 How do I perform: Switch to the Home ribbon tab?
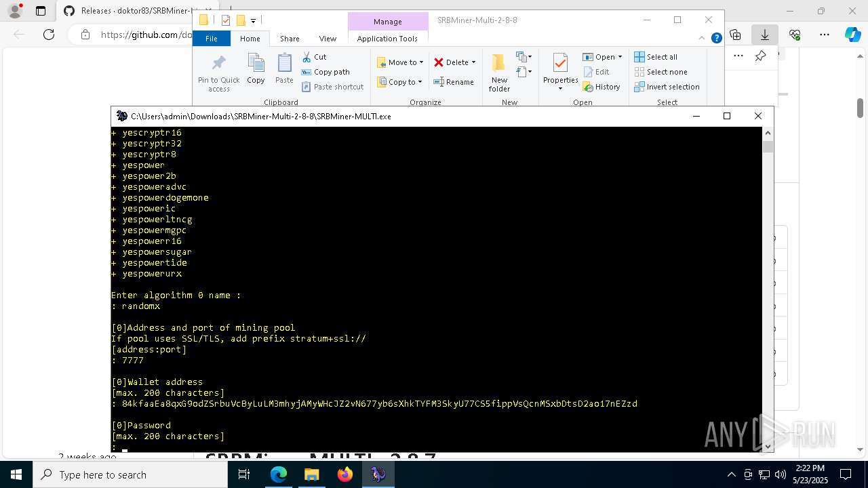point(250,39)
